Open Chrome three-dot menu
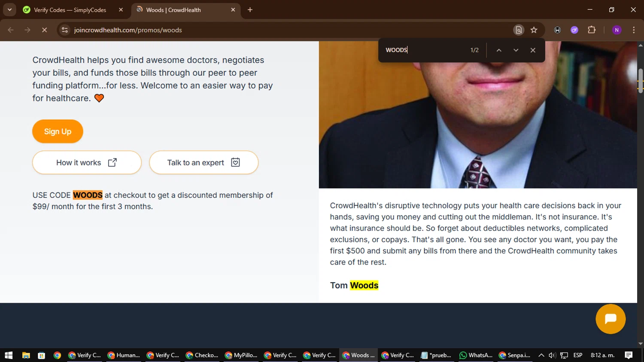Viewport: 644px width, 362px height. tap(634, 30)
